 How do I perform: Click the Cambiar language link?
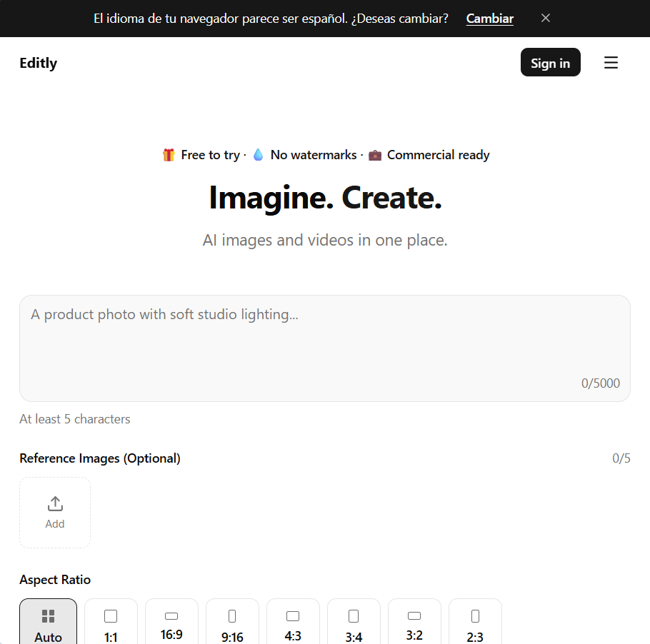click(x=490, y=19)
